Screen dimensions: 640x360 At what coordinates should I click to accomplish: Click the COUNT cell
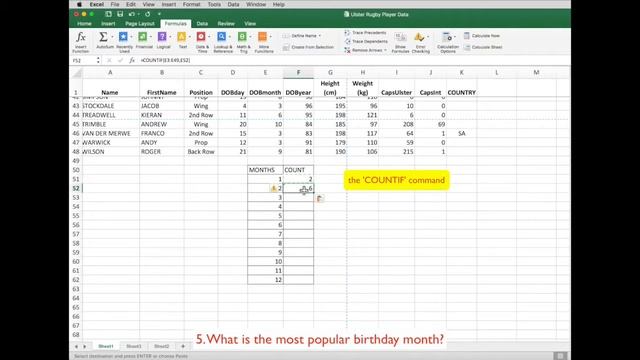pos(298,170)
